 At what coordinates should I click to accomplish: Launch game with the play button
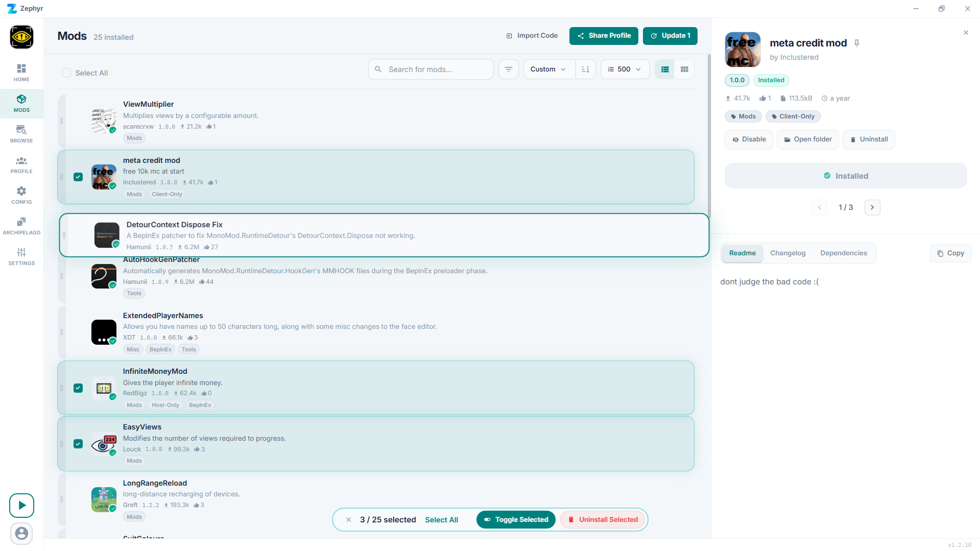(21, 506)
